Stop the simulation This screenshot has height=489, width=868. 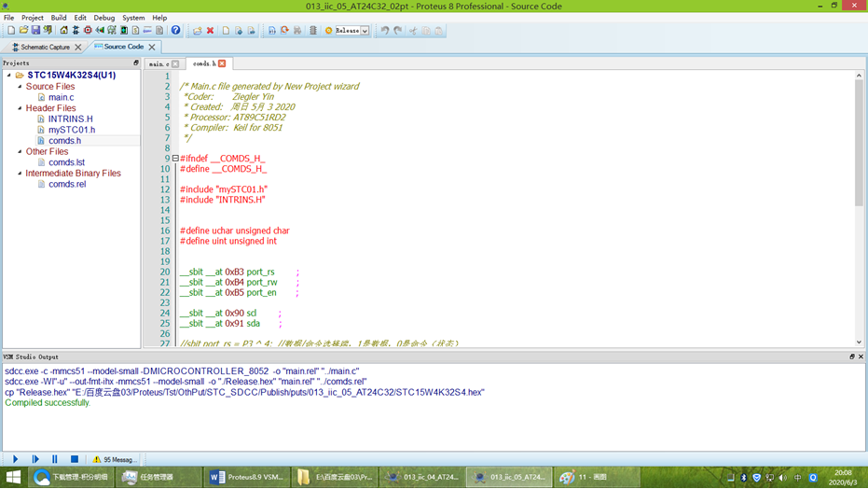(75, 459)
